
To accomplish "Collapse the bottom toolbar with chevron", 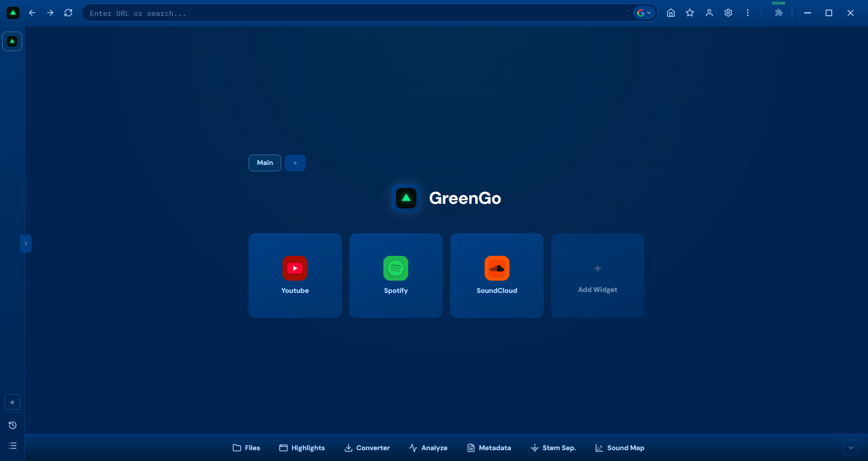I will 851,448.
